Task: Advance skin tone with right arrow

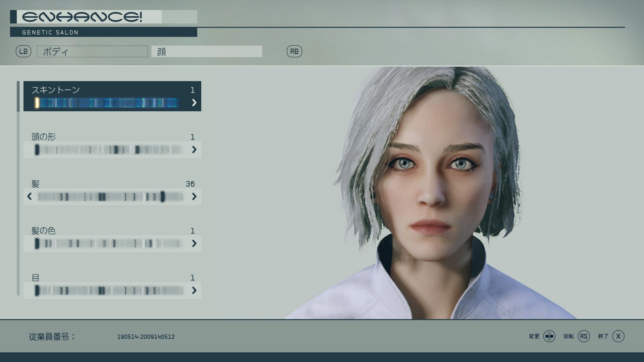Action: [x=194, y=103]
